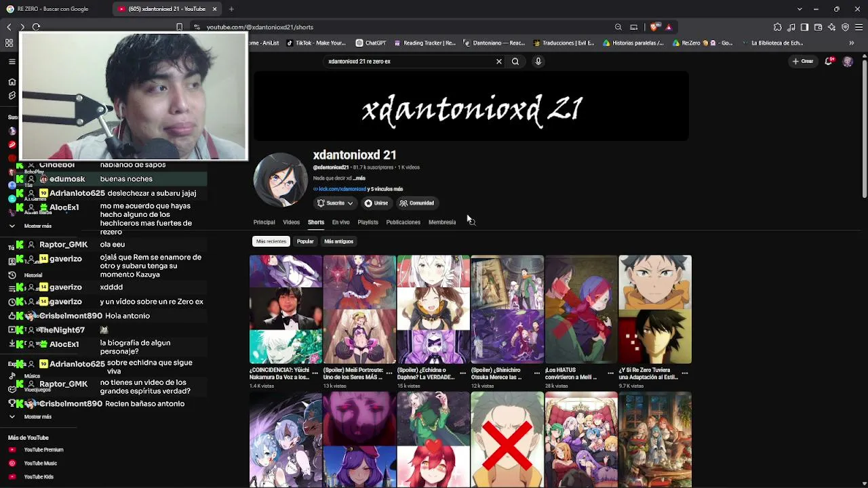Open the Videos channel tab
Image resolution: width=868 pixels, height=488 pixels.
[292, 222]
